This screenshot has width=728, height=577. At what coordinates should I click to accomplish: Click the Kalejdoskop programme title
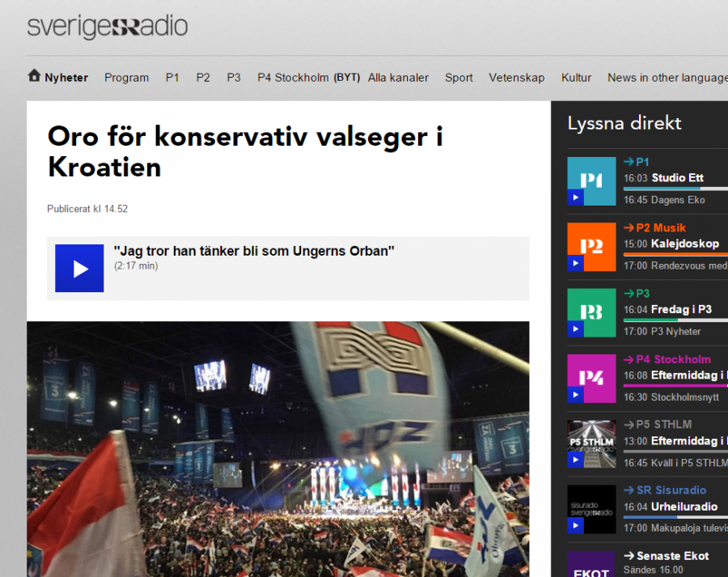point(685,244)
